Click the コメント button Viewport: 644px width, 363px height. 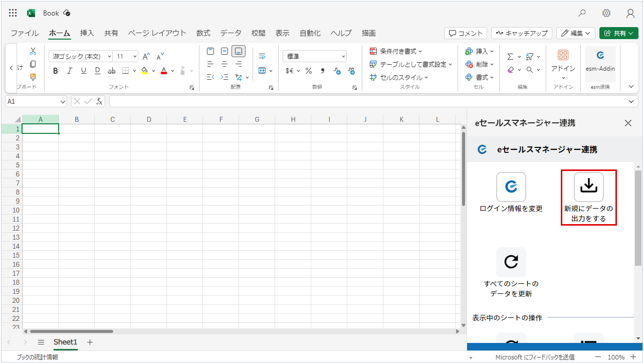click(466, 33)
